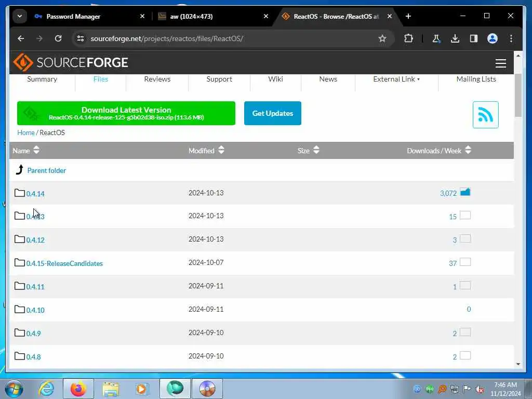Viewport: 532px width, 399px height.
Task: Open the Reviews tab
Action: click(157, 79)
